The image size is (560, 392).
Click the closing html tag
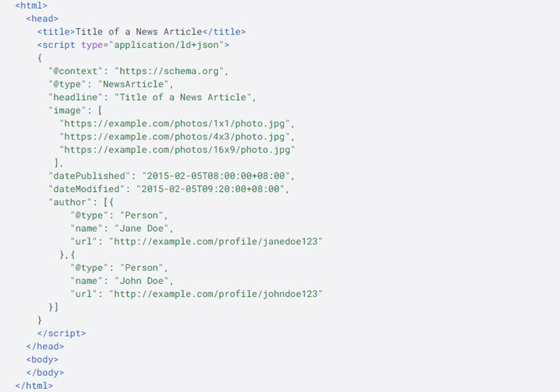point(34,386)
